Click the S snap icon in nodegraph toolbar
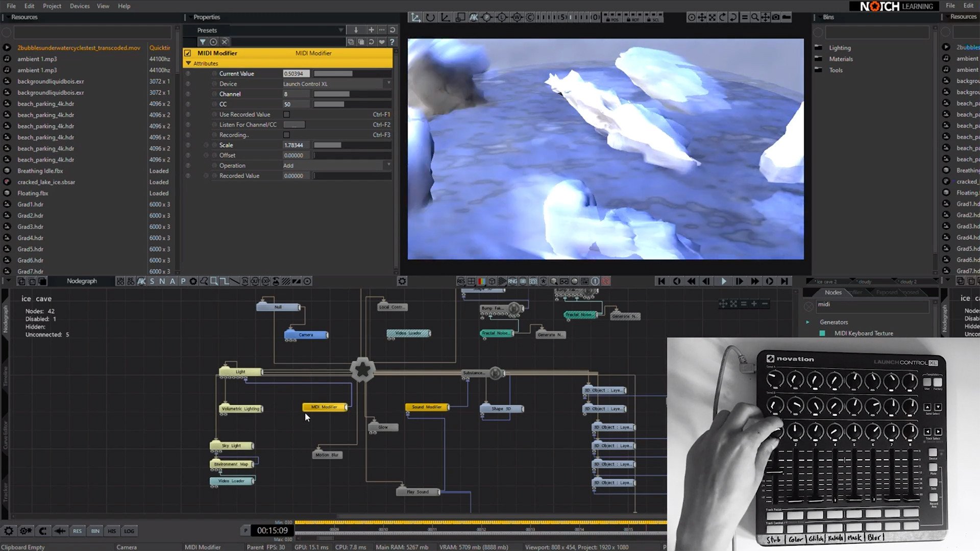The image size is (980, 551). [152, 281]
